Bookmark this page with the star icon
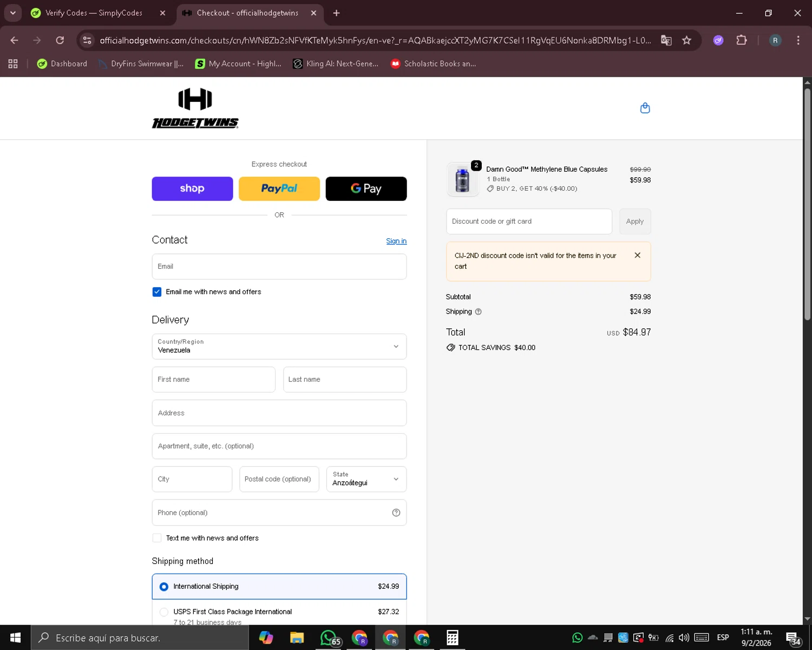The width and height of the screenshot is (812, 650). point(686,40)
